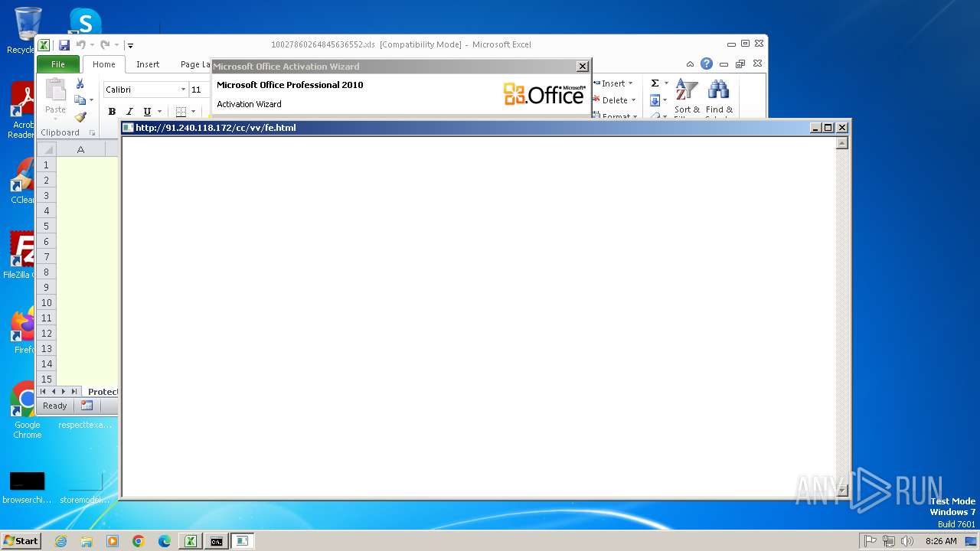Expand the AutoSum dropdown arrow
The height and width of the screenshot is (551, 980).
(x=666, y=83)
